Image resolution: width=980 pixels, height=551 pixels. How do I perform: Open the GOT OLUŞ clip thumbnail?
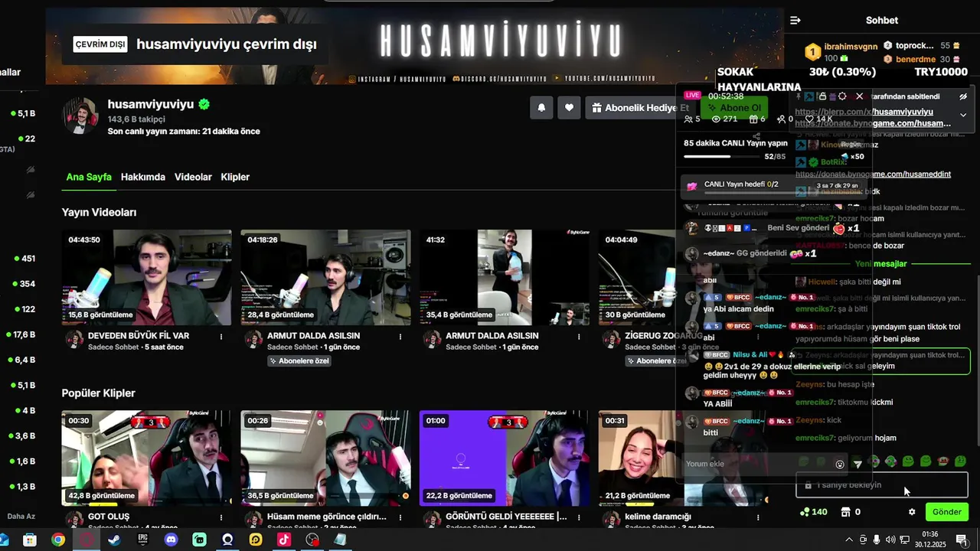click(146, 458)
